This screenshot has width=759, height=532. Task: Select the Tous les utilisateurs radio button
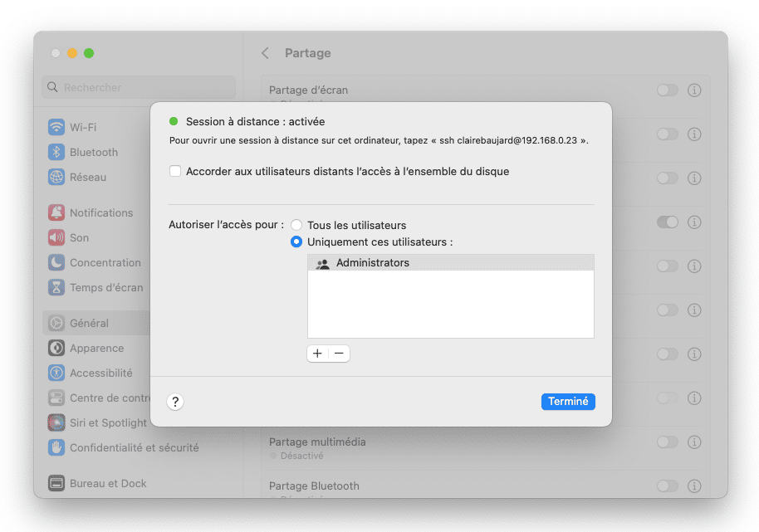pyautogui.click(x=296, y=226)
